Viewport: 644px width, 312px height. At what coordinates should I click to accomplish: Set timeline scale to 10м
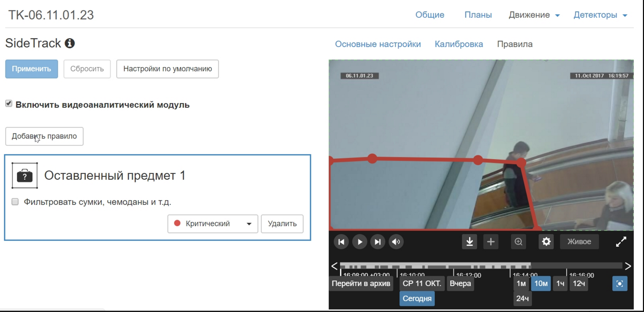[x=541, y=284]
